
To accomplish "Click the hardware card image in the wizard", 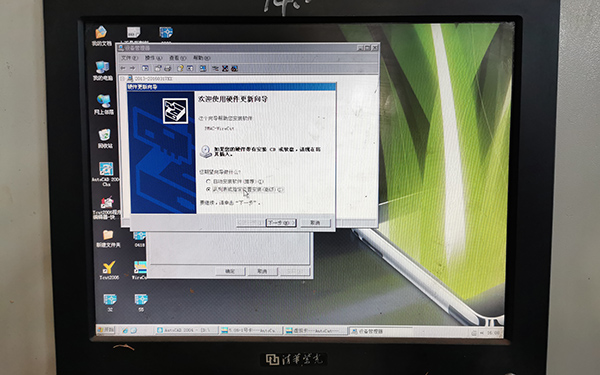I will coord(175,111).
